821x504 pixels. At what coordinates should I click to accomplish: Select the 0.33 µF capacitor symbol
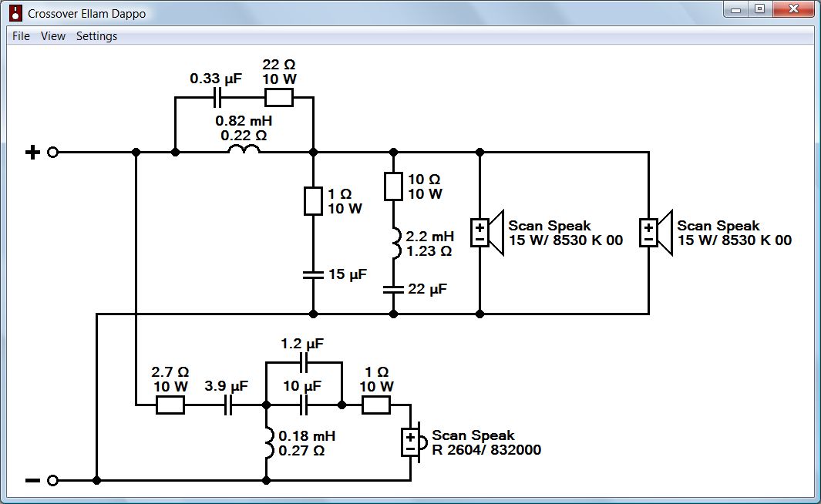click(218, 97)
